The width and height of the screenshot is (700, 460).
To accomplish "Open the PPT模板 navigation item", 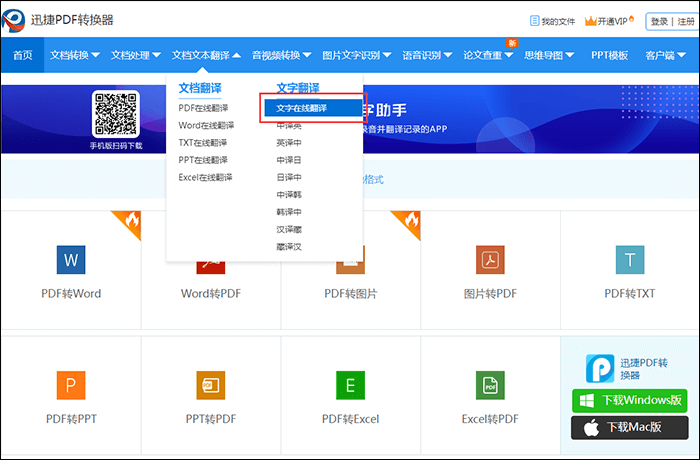I will tap(609, 55).
